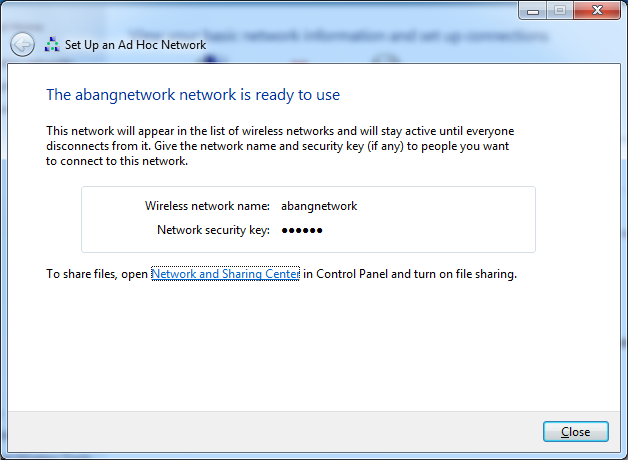Image resolution: width=628 pixels, height=460 pixels.
Task: Click the "Network security key:" label
Action: click(x=213, y=230)
